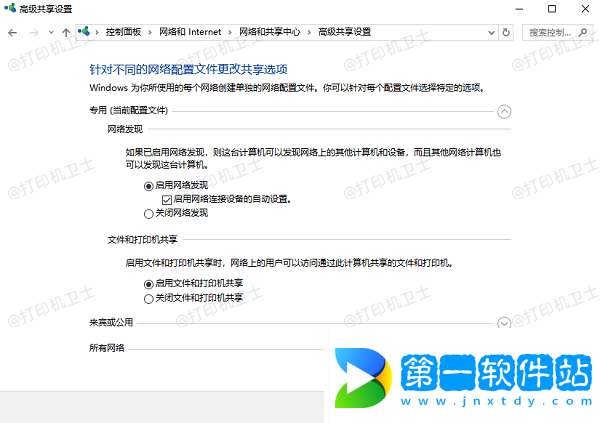
Task: Toggle 启用网络连接设备的自动设置 checkbox
Action: tap(166, 200)
